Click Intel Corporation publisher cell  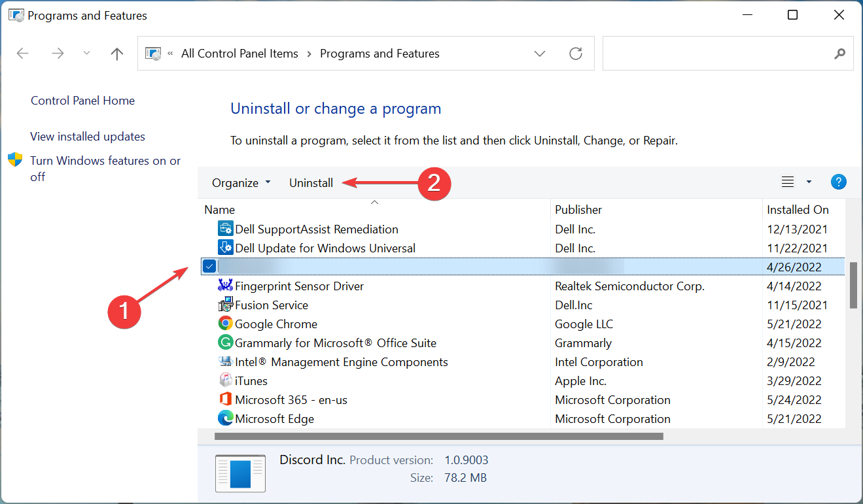pyautogui.click(x=599, y=362)
